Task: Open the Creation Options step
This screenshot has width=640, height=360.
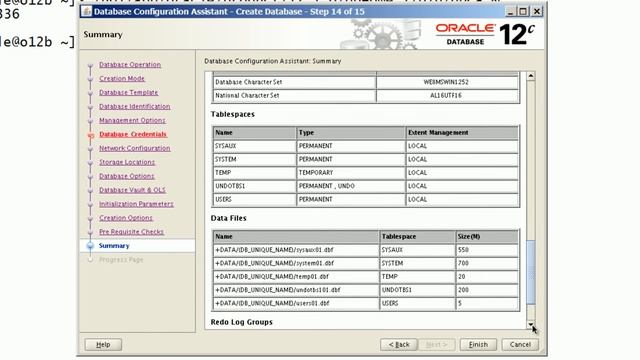Action: [126, 218]
